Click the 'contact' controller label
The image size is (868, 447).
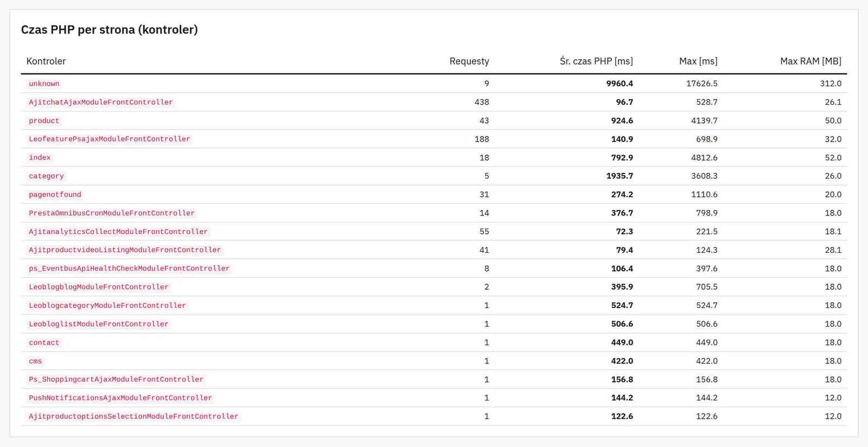pyautogui.click(x=44, y=342)
